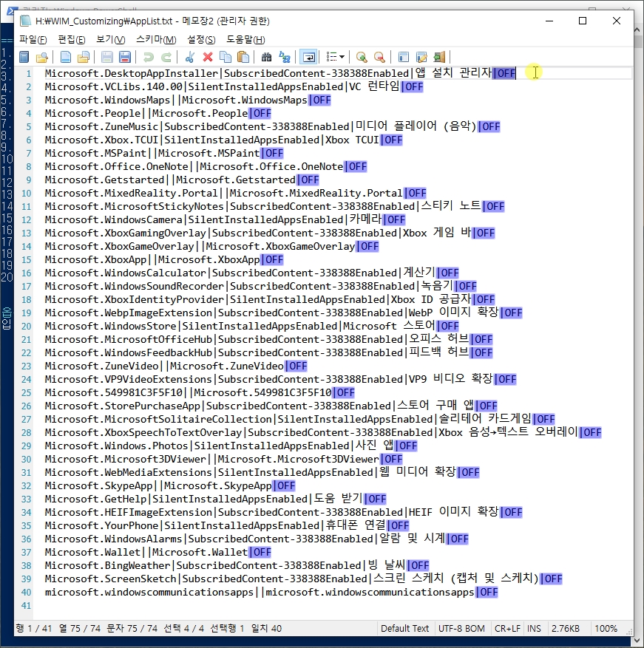Screen dimensions: 644x648
Task: Open the Replace text toolbar icon
Action: (285, 57)
